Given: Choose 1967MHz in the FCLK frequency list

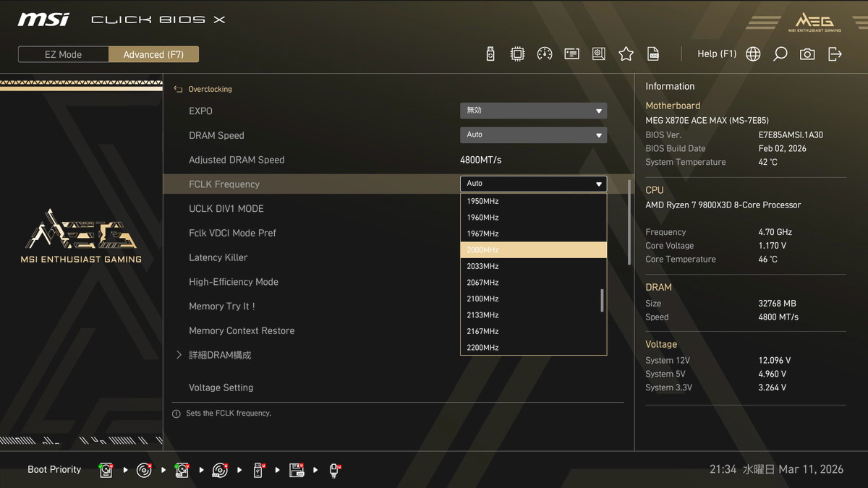Looking at the screenshot, I should [x=482, y=234].
